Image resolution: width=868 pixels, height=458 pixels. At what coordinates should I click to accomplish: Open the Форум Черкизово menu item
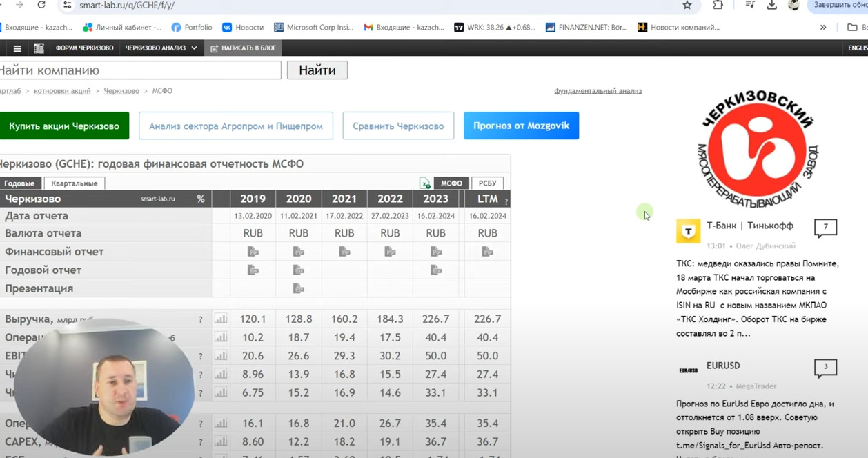point(84,48)
